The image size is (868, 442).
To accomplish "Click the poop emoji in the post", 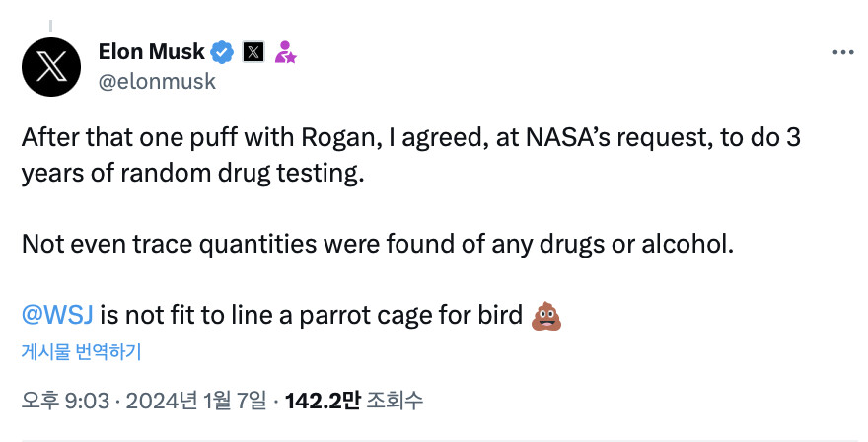I will (x=546, y=316).
